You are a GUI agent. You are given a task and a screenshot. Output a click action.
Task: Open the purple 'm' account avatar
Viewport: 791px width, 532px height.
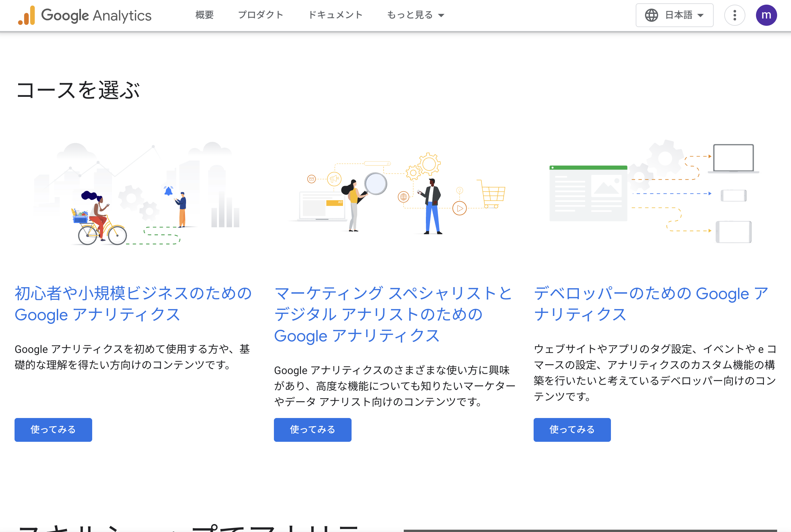tap(766, 15)
